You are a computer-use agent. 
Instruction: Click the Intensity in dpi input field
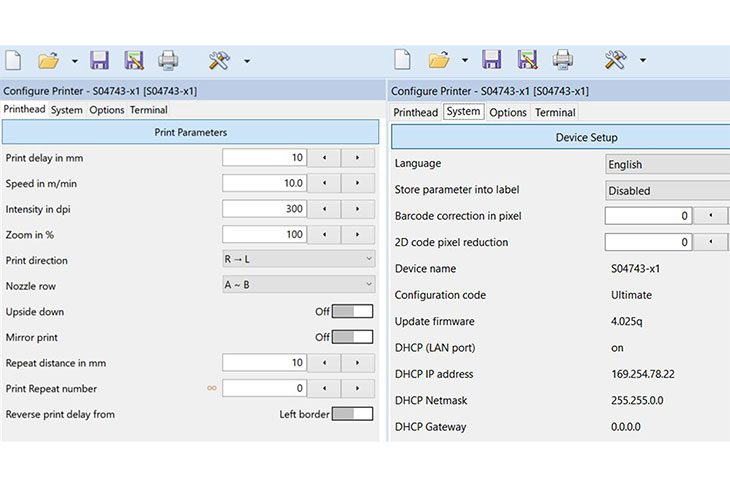(x=264, y=209)
